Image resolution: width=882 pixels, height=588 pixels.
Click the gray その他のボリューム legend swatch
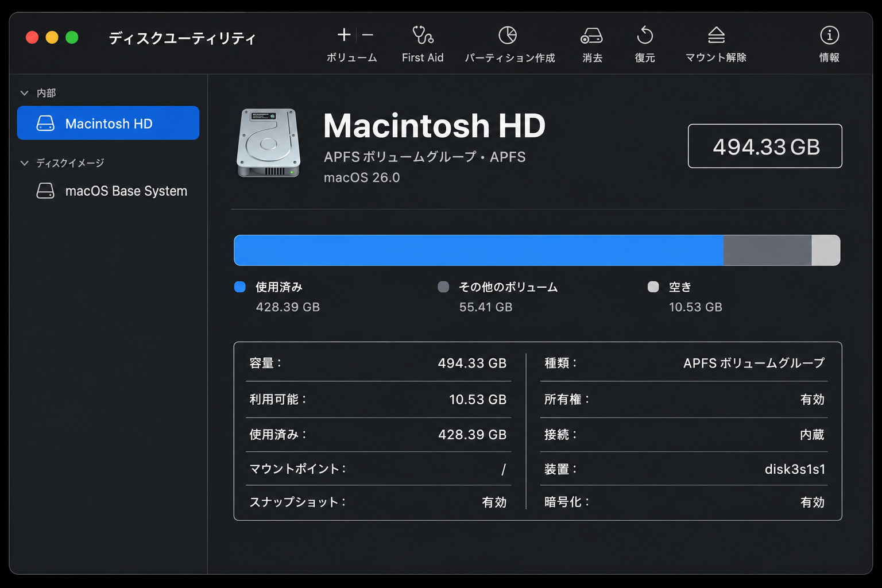[x=443, y=287]
